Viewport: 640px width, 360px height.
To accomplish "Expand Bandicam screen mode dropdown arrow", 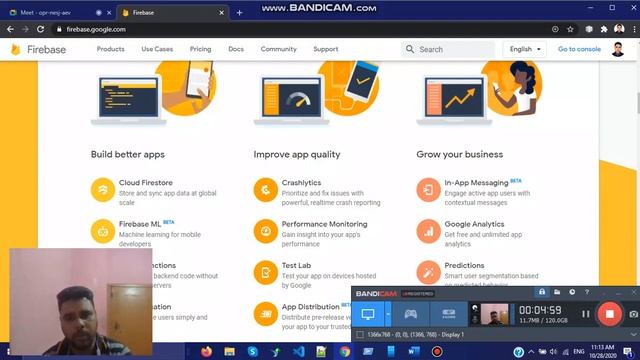I will (388, 314).
